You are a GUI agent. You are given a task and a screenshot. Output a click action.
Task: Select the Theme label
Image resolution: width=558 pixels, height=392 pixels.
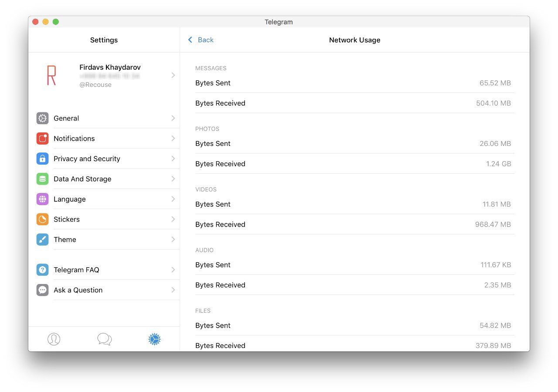[65, 240]
